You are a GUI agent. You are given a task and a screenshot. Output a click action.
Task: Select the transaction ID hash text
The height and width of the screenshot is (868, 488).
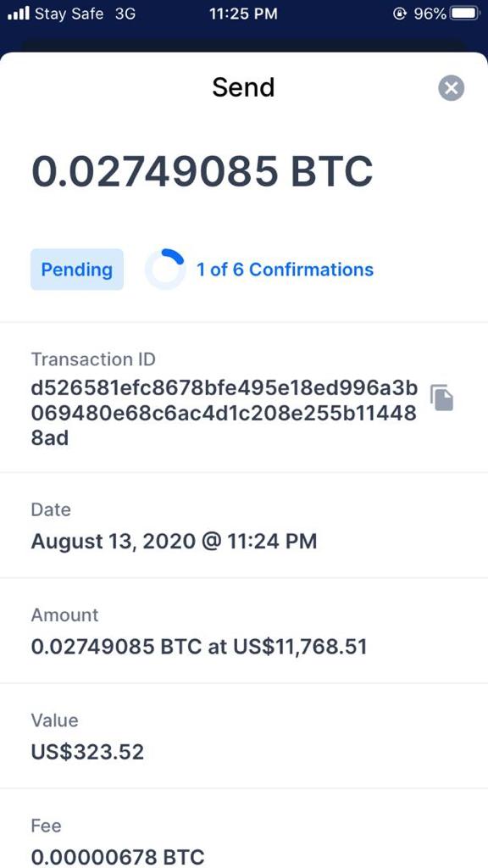coord(224,414)
